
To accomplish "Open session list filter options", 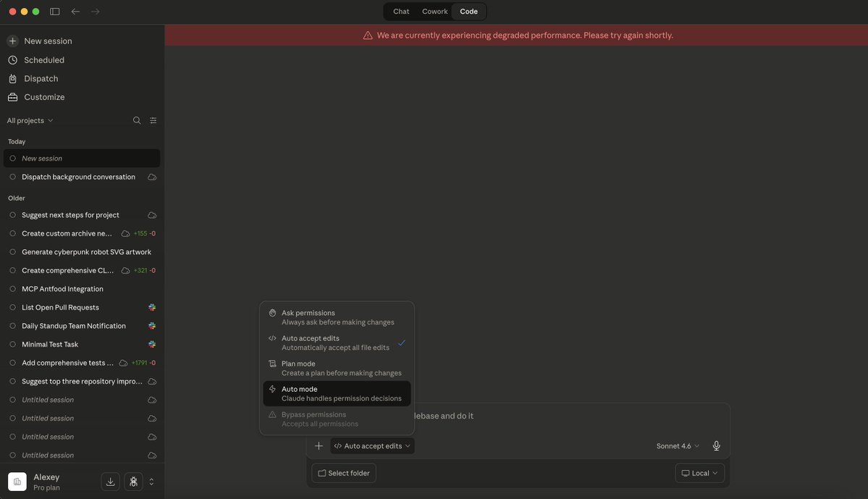I will pos(153,121).
